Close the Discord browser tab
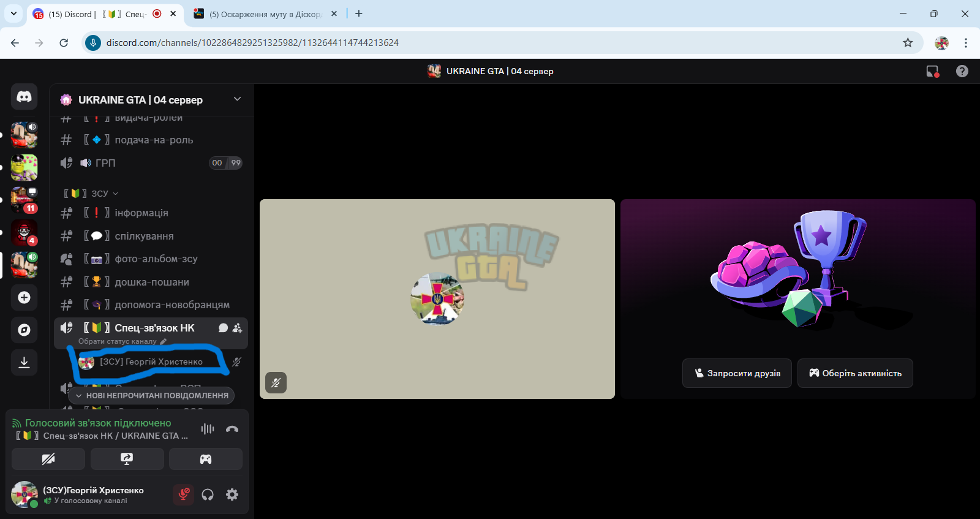 coord(173,13)
